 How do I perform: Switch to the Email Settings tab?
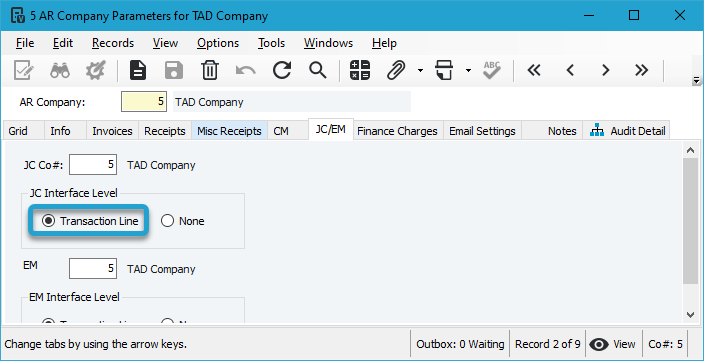482,131
